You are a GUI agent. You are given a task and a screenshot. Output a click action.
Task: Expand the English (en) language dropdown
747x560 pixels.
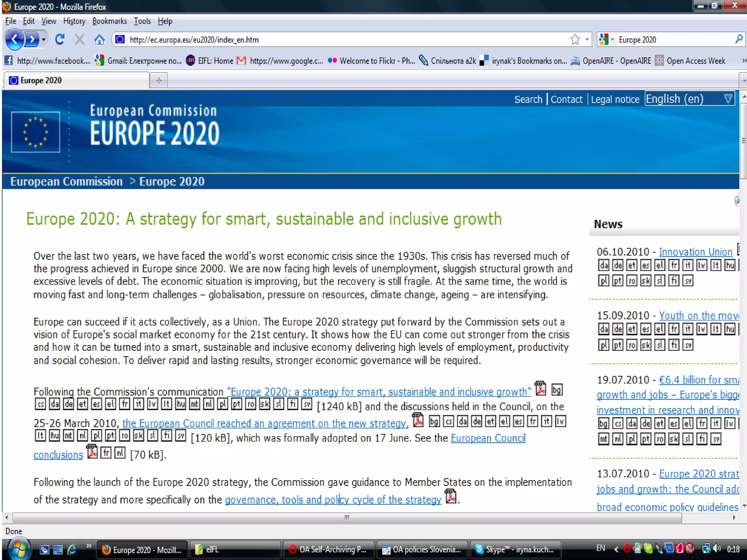click(728, 99)
